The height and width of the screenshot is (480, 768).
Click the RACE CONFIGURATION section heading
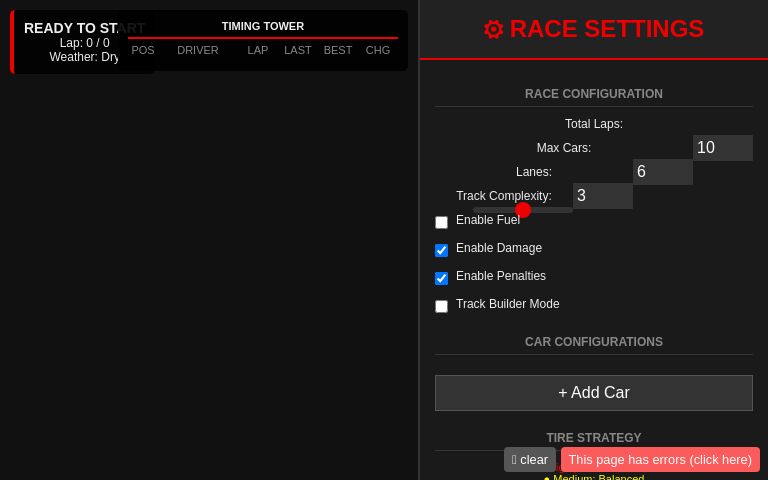[594, 94]
